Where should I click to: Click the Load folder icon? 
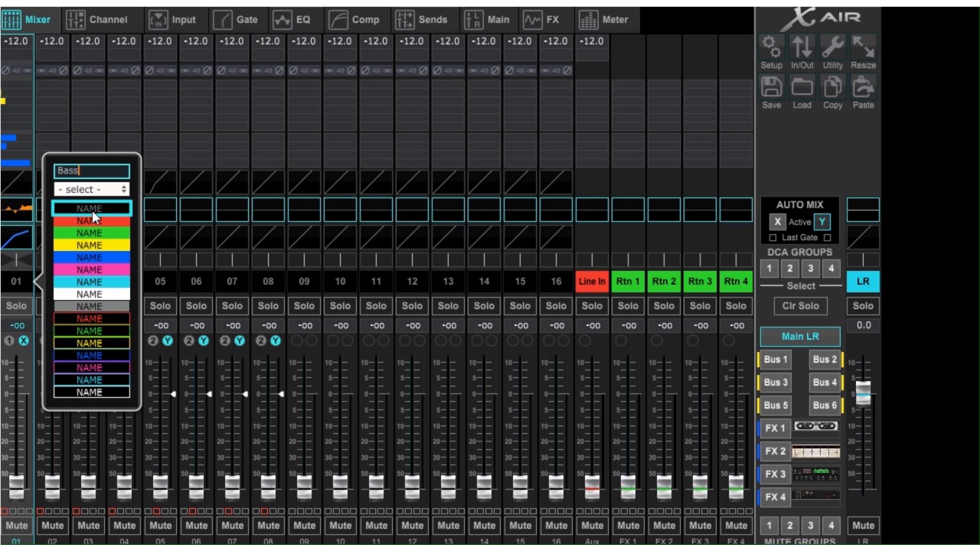802,87
